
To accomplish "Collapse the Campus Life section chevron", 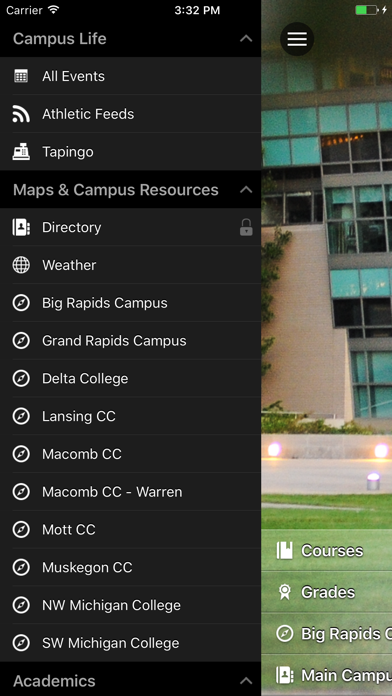I will tap(246, 39).
